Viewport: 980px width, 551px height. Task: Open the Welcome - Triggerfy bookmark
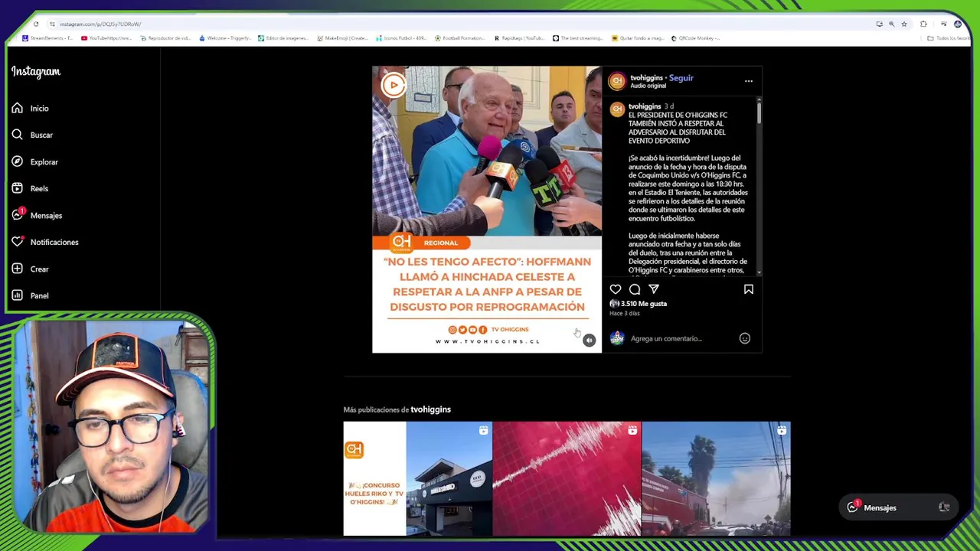click(225, 38)
